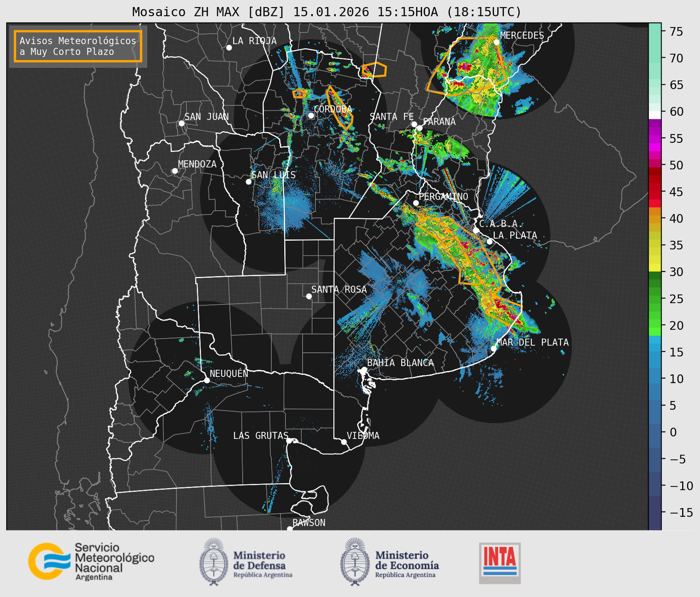This screenshot has height=597, width=700.
Task: Click the CORDOBA city label
Action: 333,109
